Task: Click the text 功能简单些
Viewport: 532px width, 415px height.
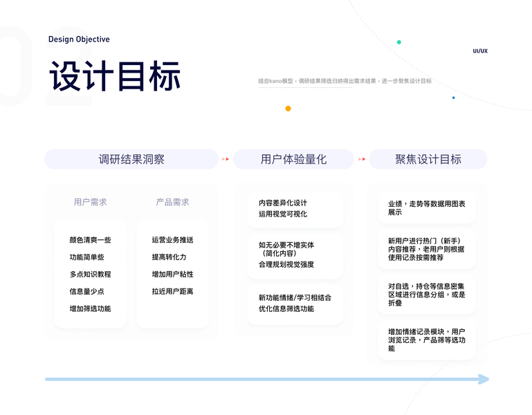Action: point(87,257)
